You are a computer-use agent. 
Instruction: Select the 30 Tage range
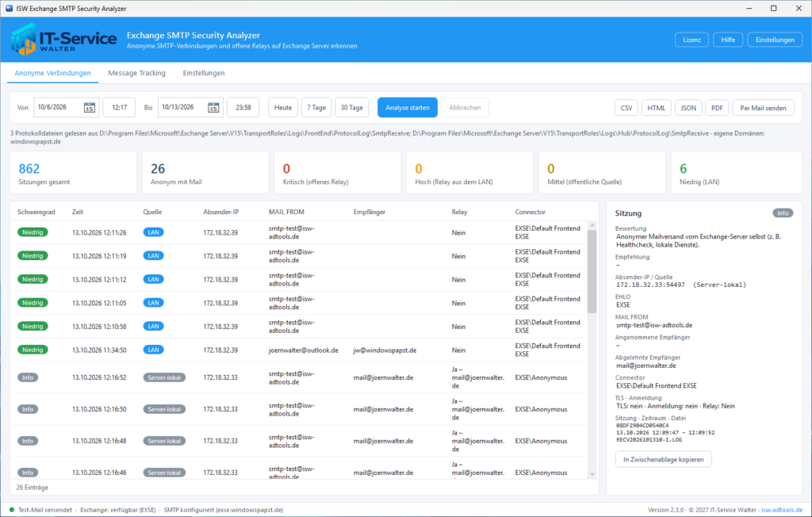point(351,108)
